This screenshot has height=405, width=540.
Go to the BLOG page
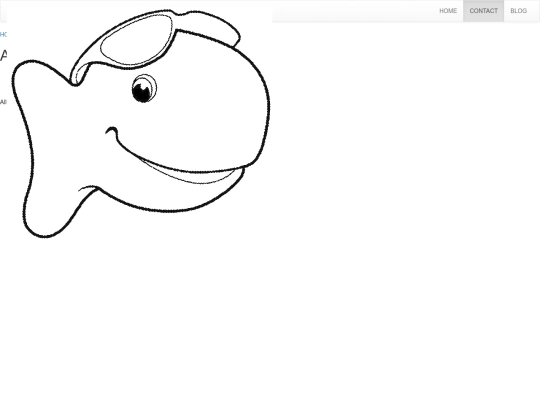pyautogui.click(x=518, y=11)
